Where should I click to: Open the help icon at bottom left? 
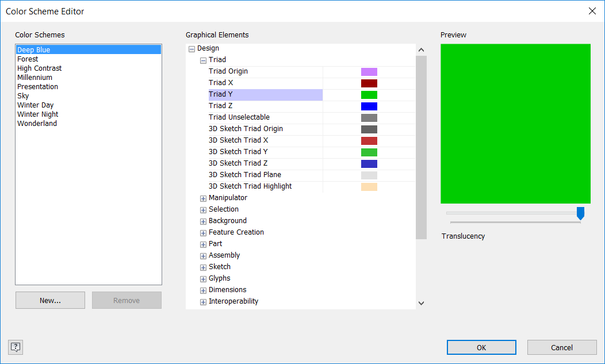pos(16,347)
